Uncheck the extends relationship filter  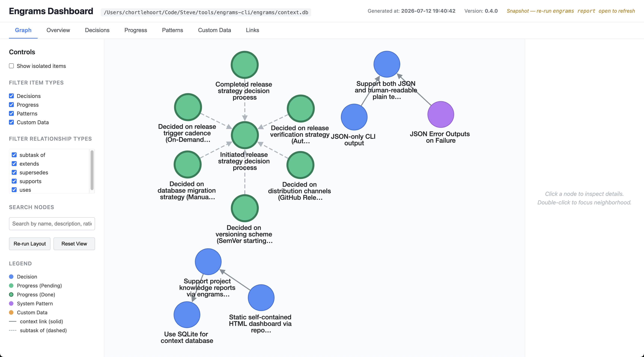[x=14, y=164]
